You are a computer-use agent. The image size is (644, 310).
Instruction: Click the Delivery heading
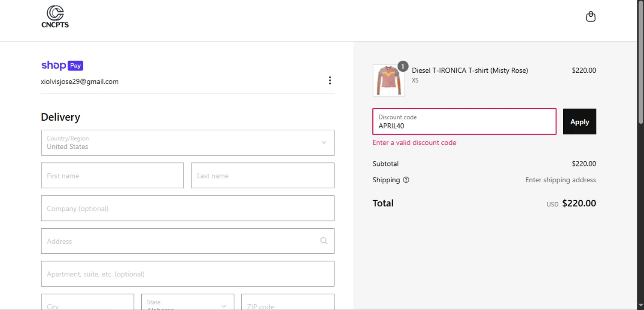pos(61,117)
